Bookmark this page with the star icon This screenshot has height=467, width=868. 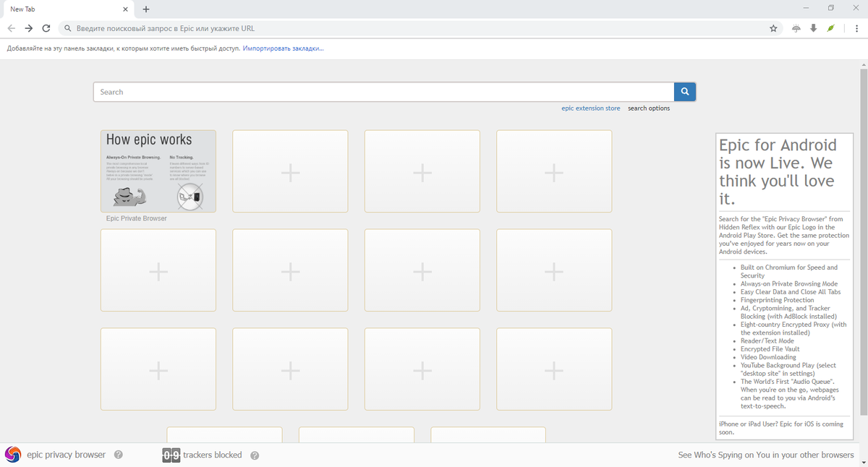(x=773, y=28)
